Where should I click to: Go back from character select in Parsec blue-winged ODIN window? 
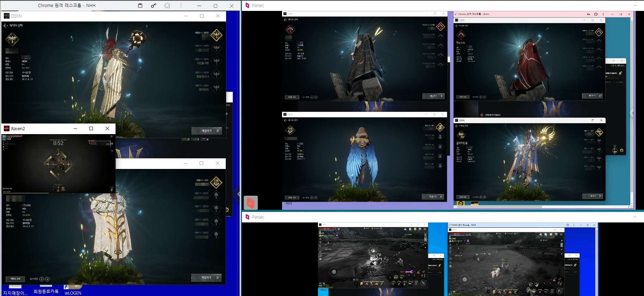click(x=285, y=120)
